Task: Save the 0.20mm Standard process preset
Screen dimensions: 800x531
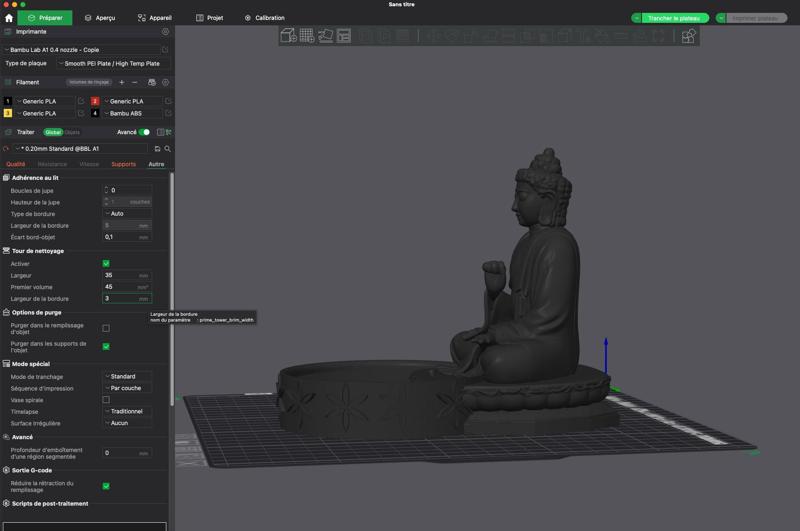Action: (x=157, y=149)
